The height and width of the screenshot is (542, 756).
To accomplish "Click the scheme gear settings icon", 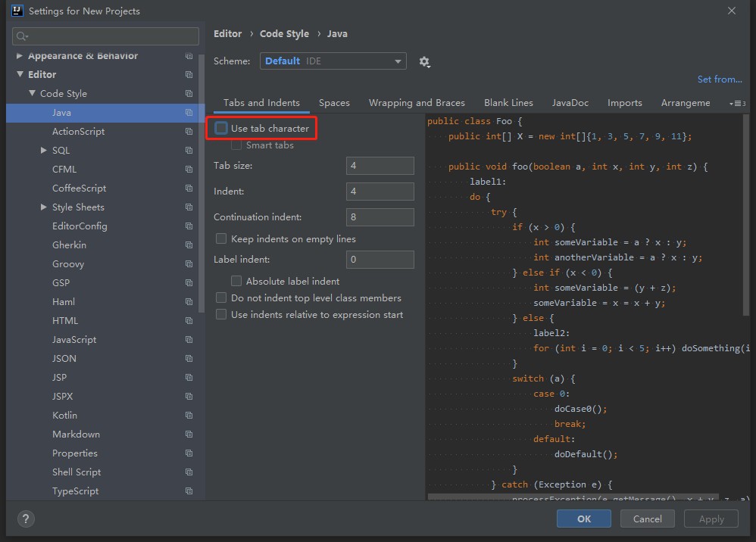I will 424,61.
